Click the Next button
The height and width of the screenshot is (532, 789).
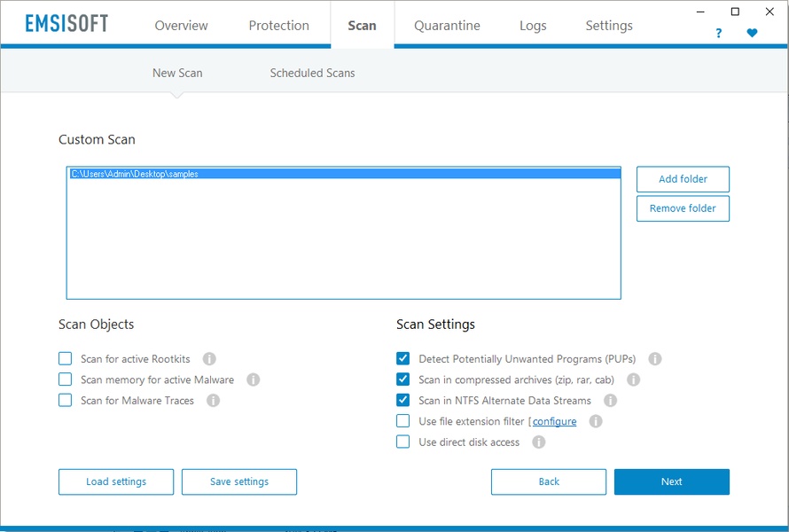pos(672,481)
